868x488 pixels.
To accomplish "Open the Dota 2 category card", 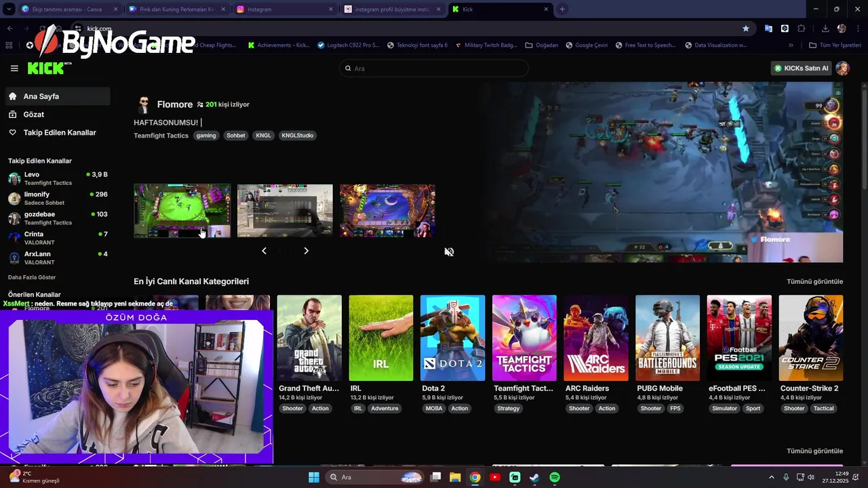I will (x=452, y=338).
